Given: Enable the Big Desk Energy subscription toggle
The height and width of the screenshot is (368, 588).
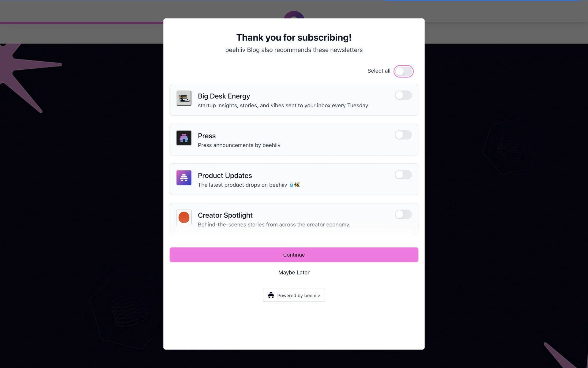Looking at the screenshot, I should point(403,95).
